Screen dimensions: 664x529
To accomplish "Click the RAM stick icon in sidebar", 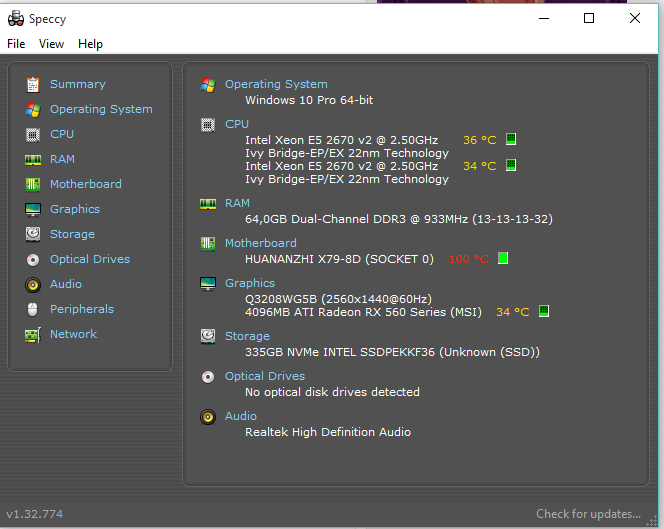I will pos(33,160).
